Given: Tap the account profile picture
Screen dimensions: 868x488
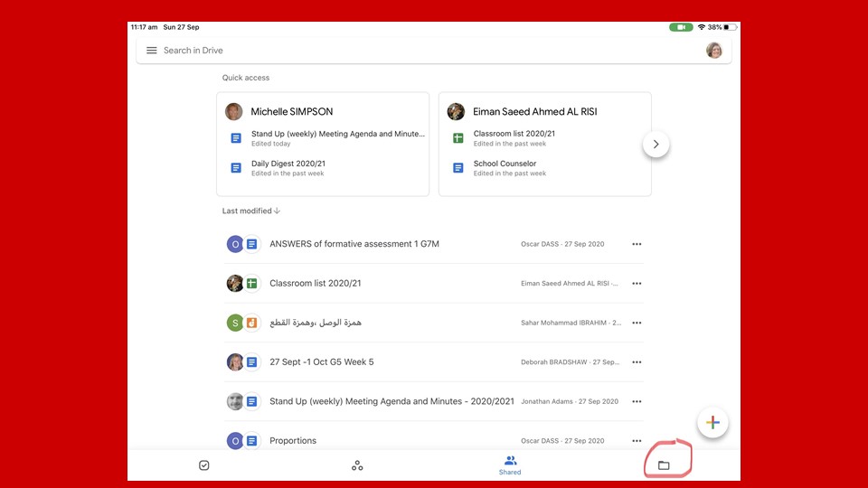Looking at the screenshot, I should click(x=713, y=51).
